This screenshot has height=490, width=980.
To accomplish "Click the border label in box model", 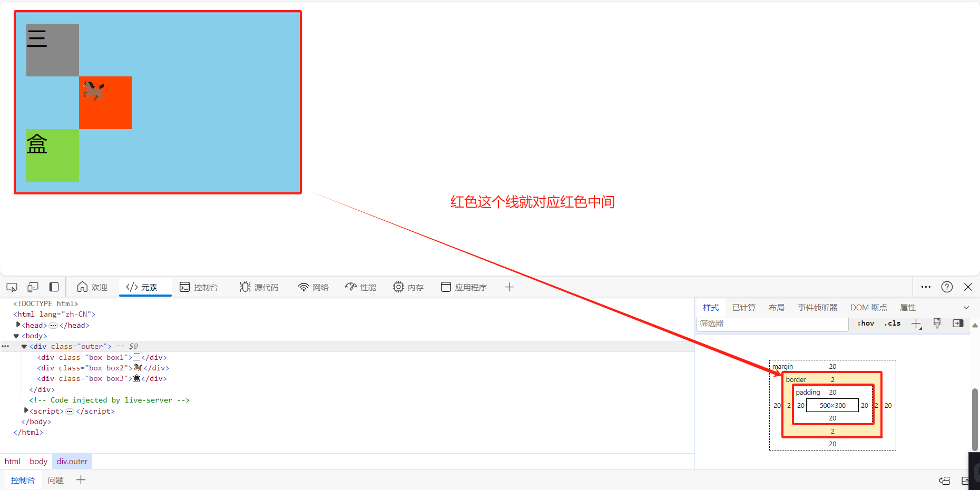I will (x=796, y=379).
